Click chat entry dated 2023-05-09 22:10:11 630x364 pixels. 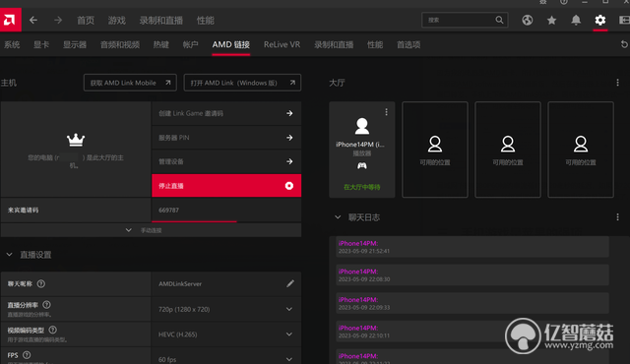(x=472, y=332)
